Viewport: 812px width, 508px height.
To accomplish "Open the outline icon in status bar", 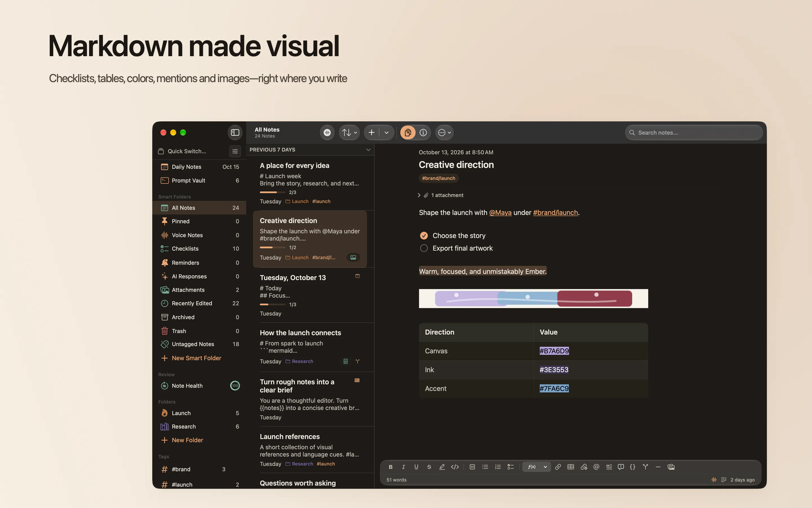I will 723,480.
